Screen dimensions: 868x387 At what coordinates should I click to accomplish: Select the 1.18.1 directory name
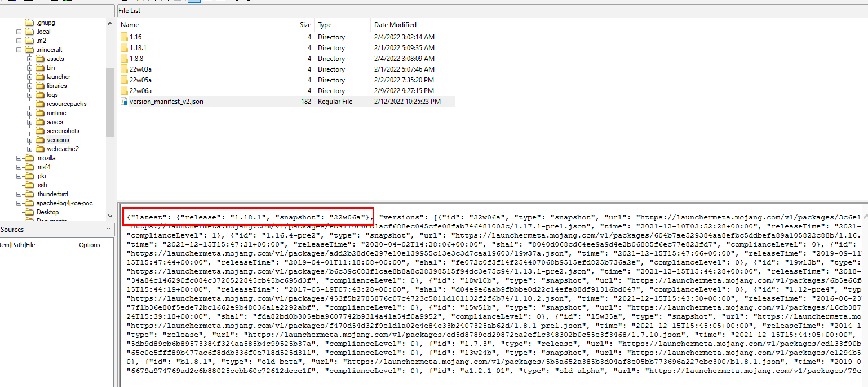coord(138,48)
